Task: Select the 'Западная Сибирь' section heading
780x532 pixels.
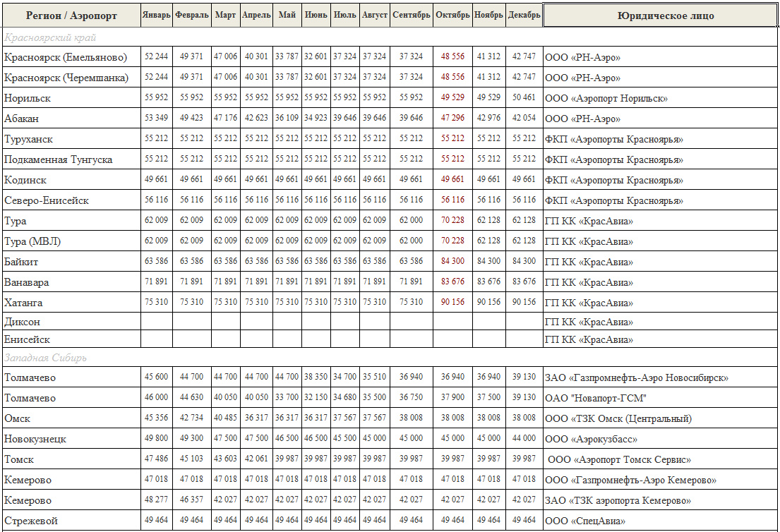Action: (45, 358)
